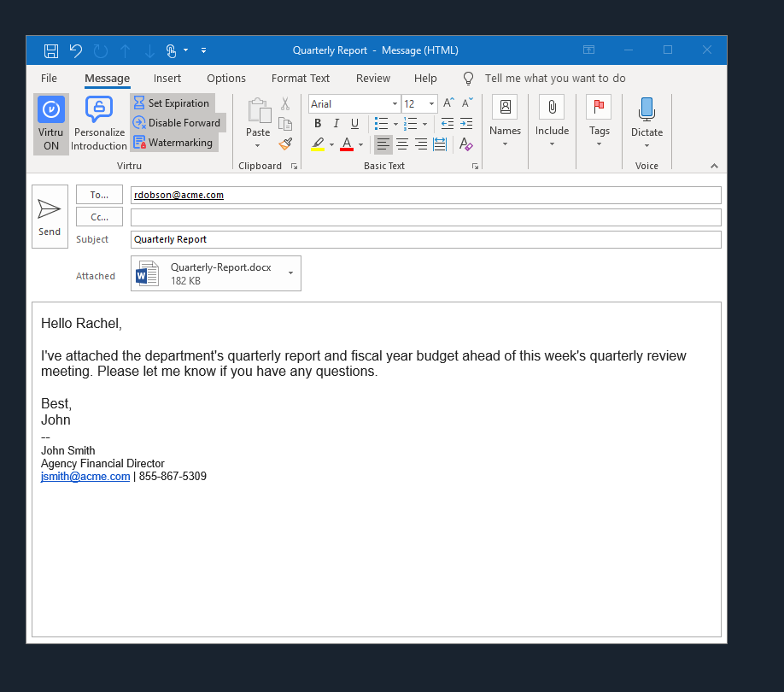784x692 pixels.
Task: Toggle the Virtru ON switch
Action: [x=51, y=123]
